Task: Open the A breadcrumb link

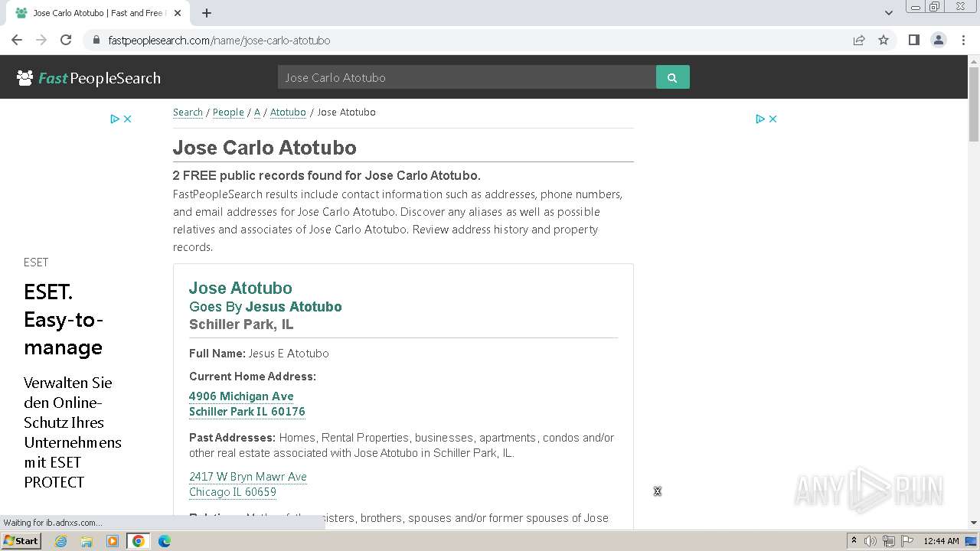Action: [x=257, y=112]
